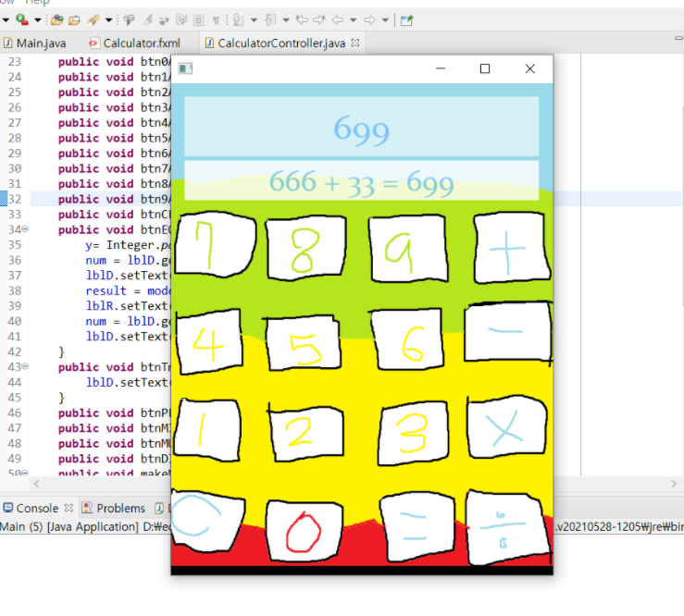This screenshot has width=684, height=616.
Task: Click the editor horizontal scrollbar right arrow
Action: 674,484
